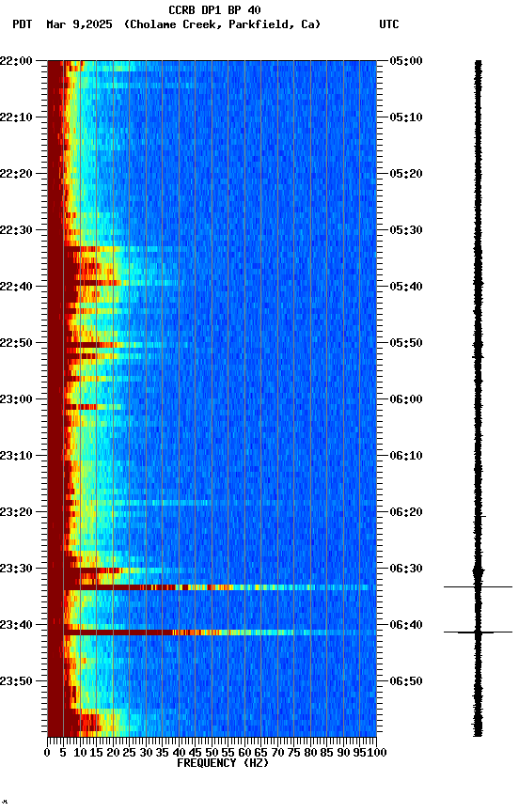Click the 05:00 UTC time label
Image resolution: width=519 pixels, height=812 pixels.
click(x=405, y=61)
